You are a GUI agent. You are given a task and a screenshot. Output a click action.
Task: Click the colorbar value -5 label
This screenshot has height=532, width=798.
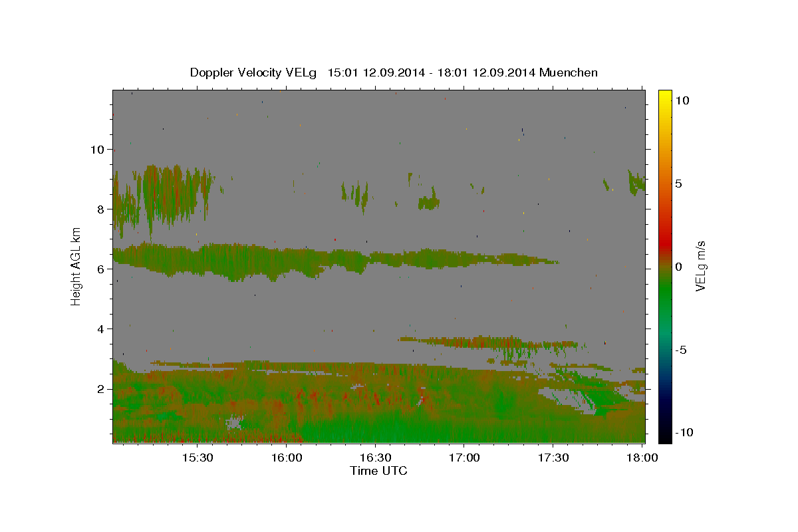[x=682, y=350]
